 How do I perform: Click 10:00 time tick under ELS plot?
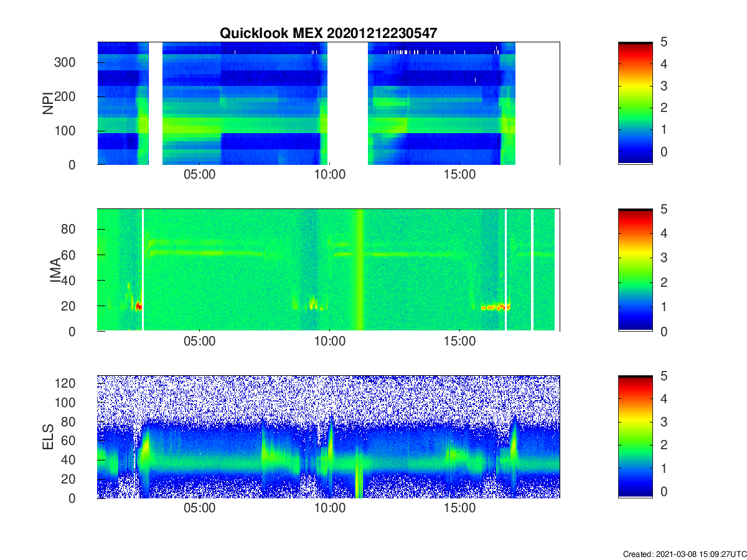(329, 508)
